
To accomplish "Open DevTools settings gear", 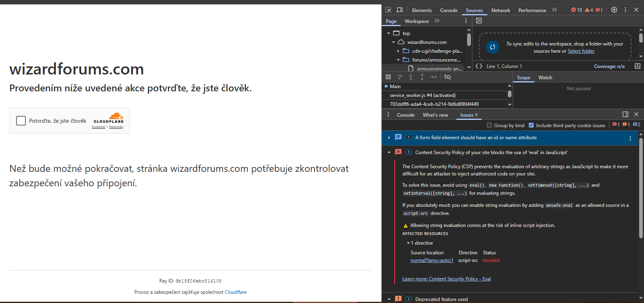I will coord(614,10).
